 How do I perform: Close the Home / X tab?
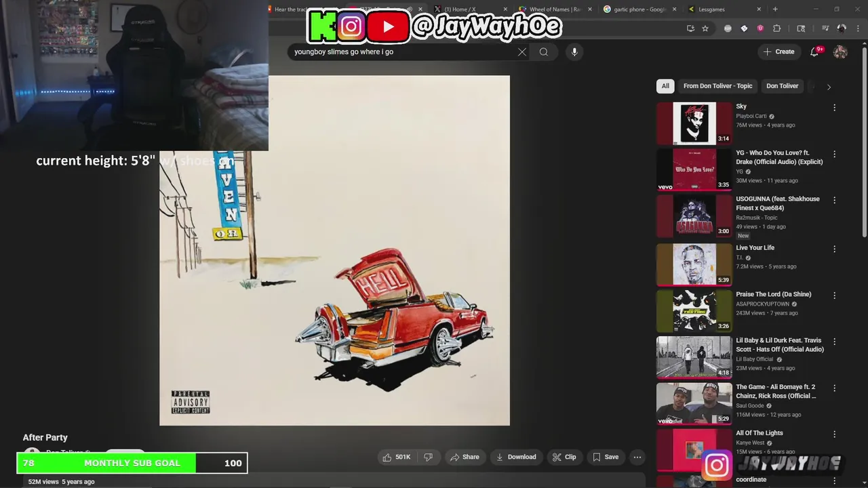(x=505, y=9)
